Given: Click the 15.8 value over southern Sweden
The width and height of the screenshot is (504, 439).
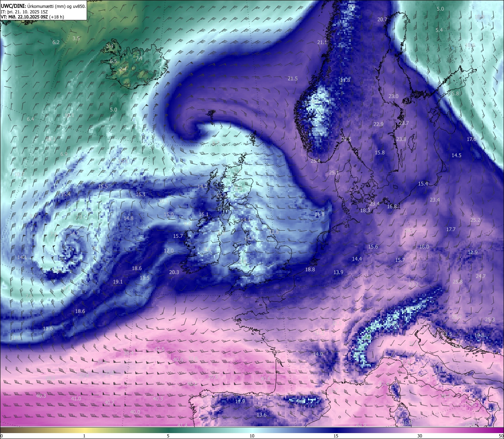Looking at the screenshot, I should 380,152.
